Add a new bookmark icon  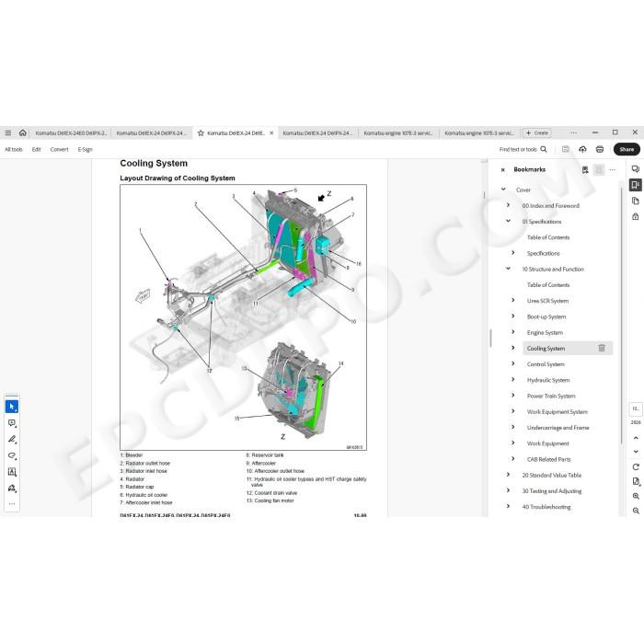[585, 169]
